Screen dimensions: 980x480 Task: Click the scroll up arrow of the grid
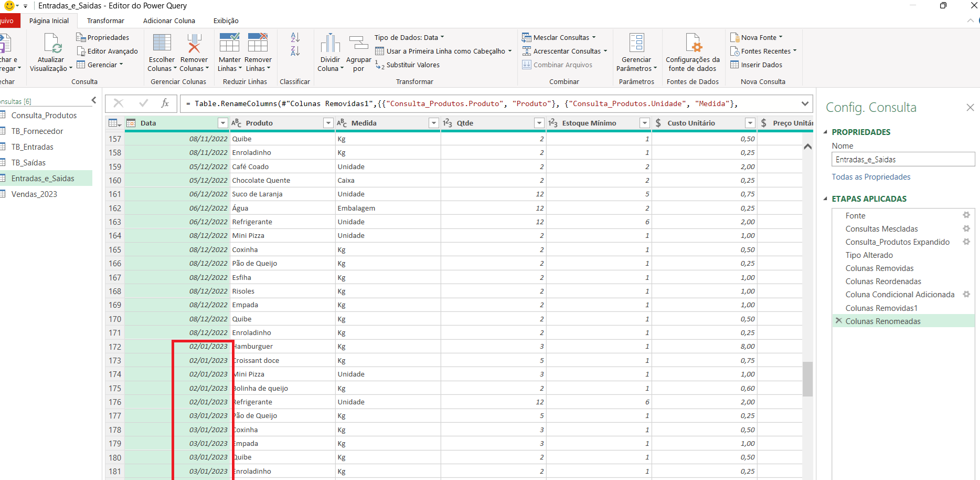807,147
